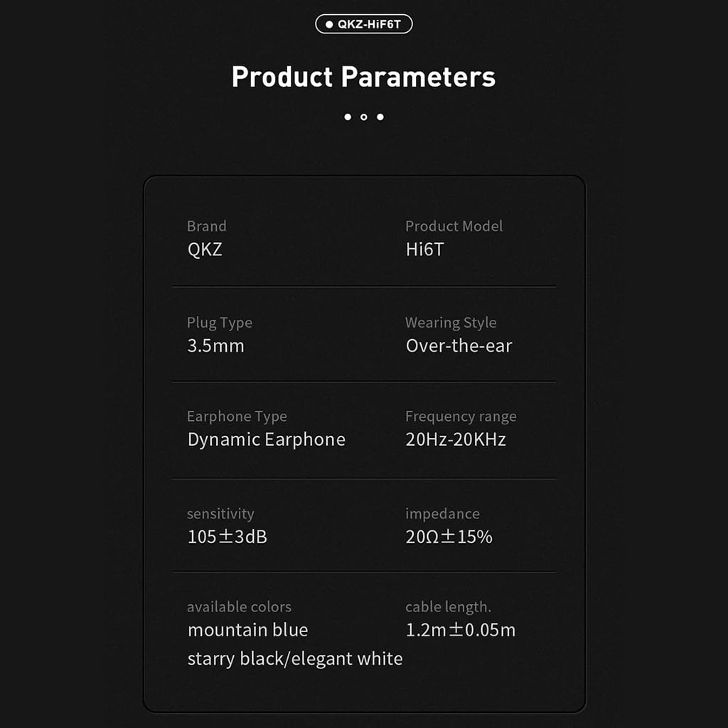The image size is (728, 728).
Task: Click the 20Ω±15% impedance value
Action: point(449,537)
